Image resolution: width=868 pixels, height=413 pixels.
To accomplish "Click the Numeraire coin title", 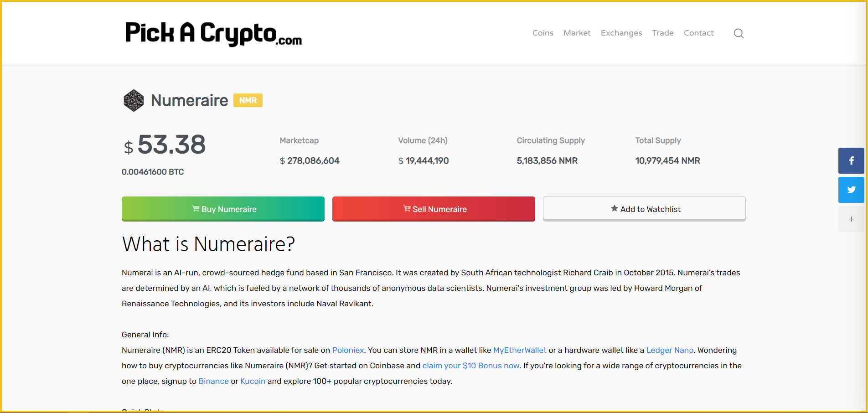I will click(x=189, y=100).
